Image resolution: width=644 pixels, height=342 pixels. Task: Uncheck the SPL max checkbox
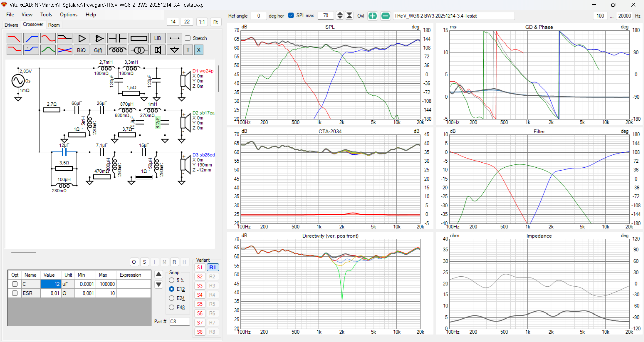pyautogui.click(x=291, y=15)
